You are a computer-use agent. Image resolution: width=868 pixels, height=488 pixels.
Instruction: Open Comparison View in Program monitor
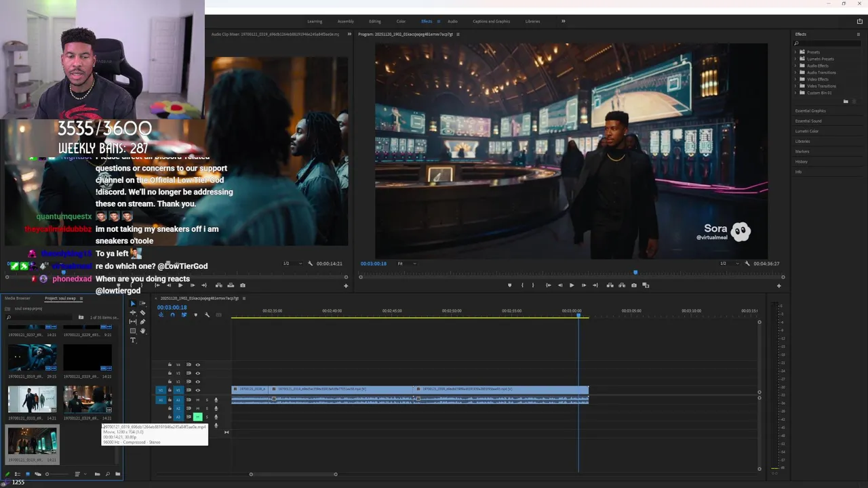(646, 285)
